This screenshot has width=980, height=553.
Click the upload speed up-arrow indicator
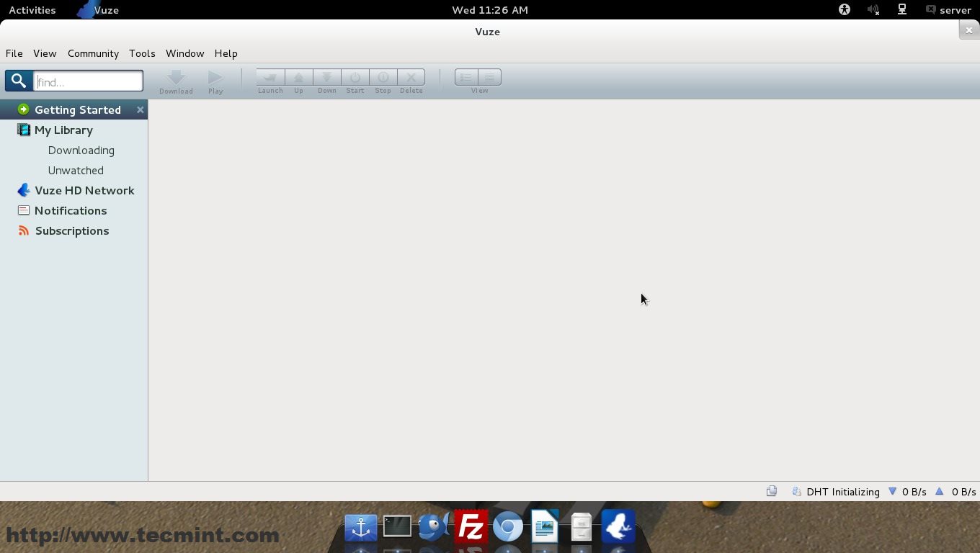click(939, 491)
